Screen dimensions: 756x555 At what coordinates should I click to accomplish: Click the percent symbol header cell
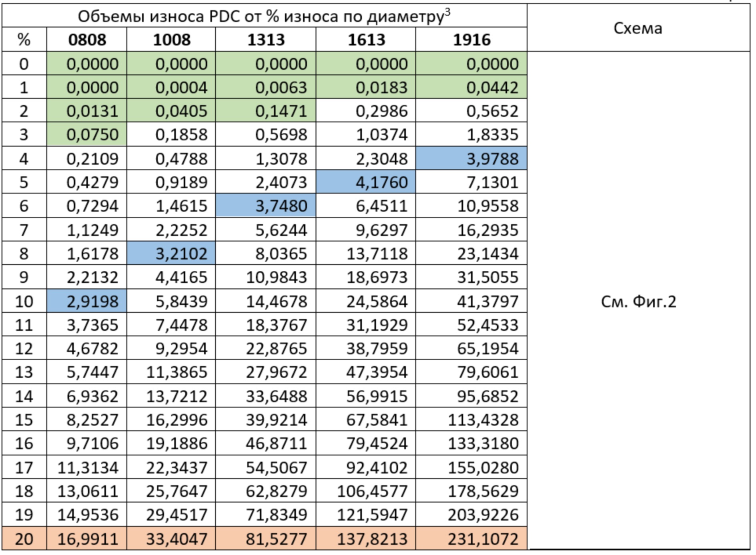[24, 40]
